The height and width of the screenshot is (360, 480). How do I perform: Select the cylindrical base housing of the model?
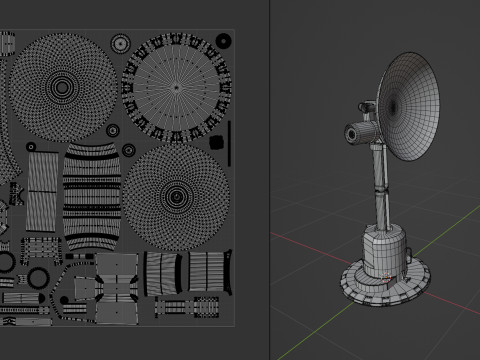click(385, 252)
